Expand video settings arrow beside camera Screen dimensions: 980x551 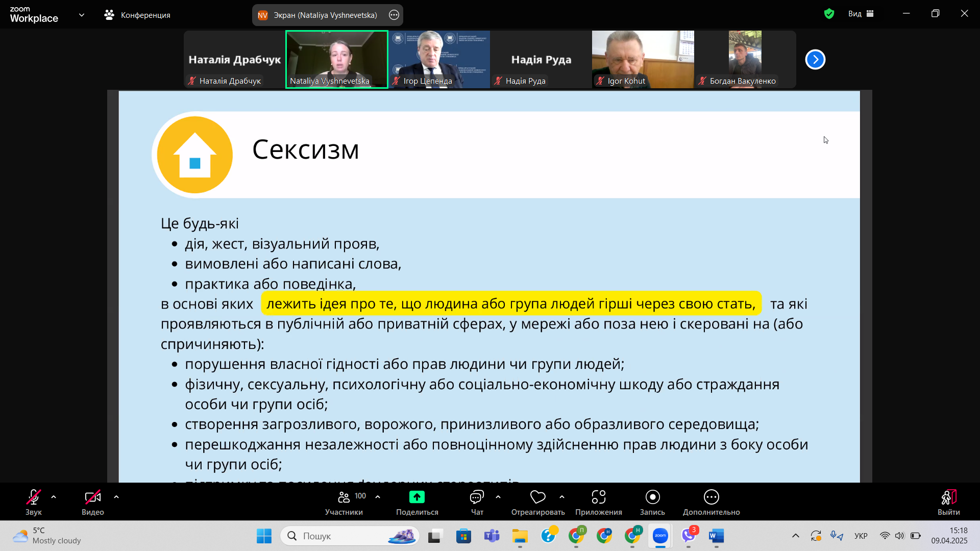(116, 497)
